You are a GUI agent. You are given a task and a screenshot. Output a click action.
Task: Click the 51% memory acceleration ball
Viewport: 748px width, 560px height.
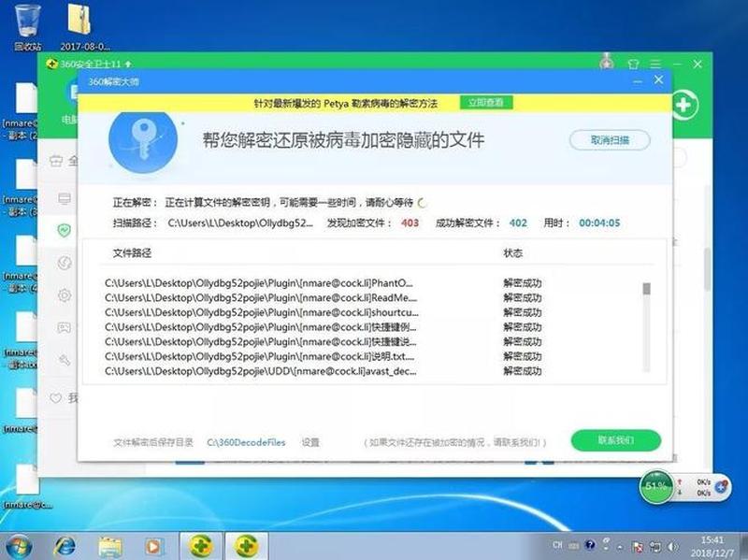click(x=656, y=486)
